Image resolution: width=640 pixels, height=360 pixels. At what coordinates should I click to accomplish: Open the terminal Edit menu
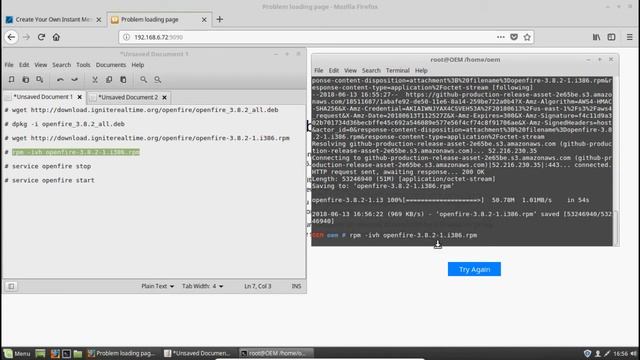click(334, 71)
